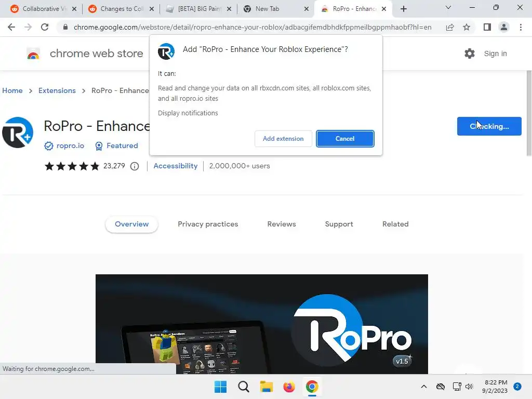Open clock and date panel
The height and width of the screenshot is (399, 532).
[495, 387]
